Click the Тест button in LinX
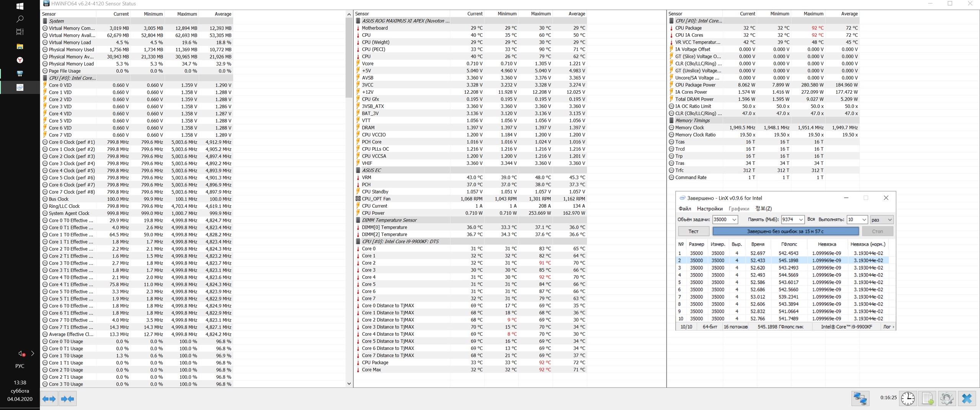Screen dimensions: 980x410 click(x=693, y=231)
